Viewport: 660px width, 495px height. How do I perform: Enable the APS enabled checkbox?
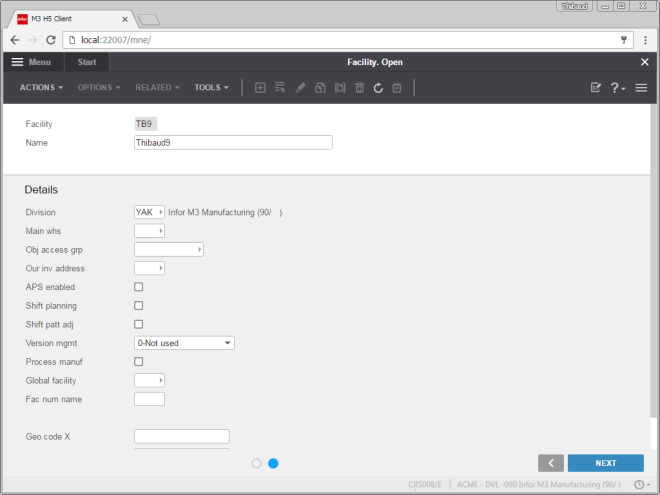139,287
